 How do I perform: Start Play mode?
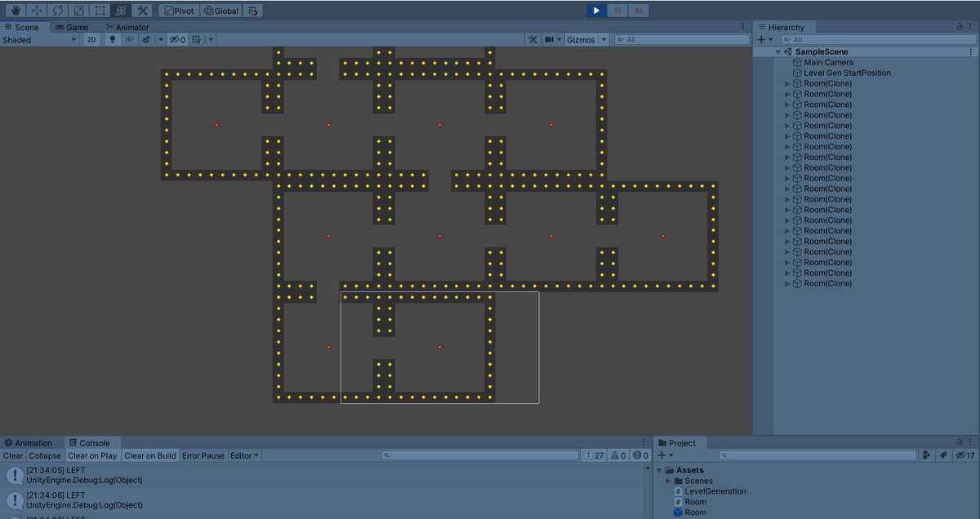pos(597,11)
